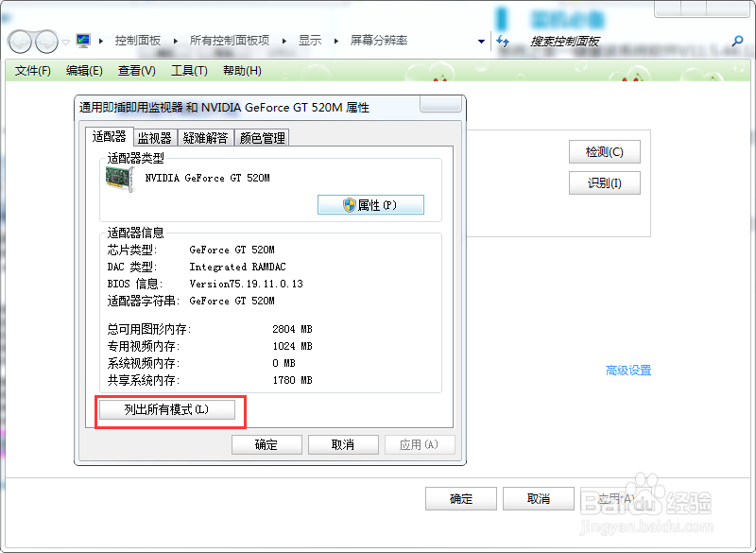Screen dimensions: 756x553
Task: Click the 1024 MB dedicated video memory value
Action: (292, 346)
